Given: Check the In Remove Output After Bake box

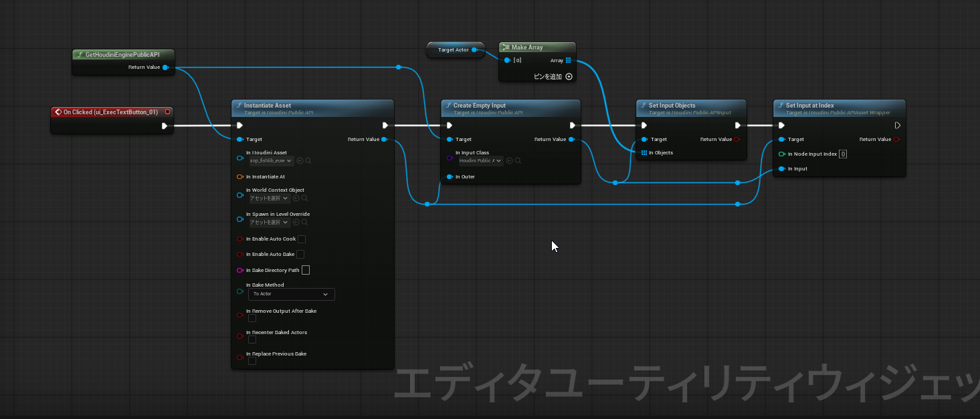Looking at the screenshot, I should pos(252,318).
